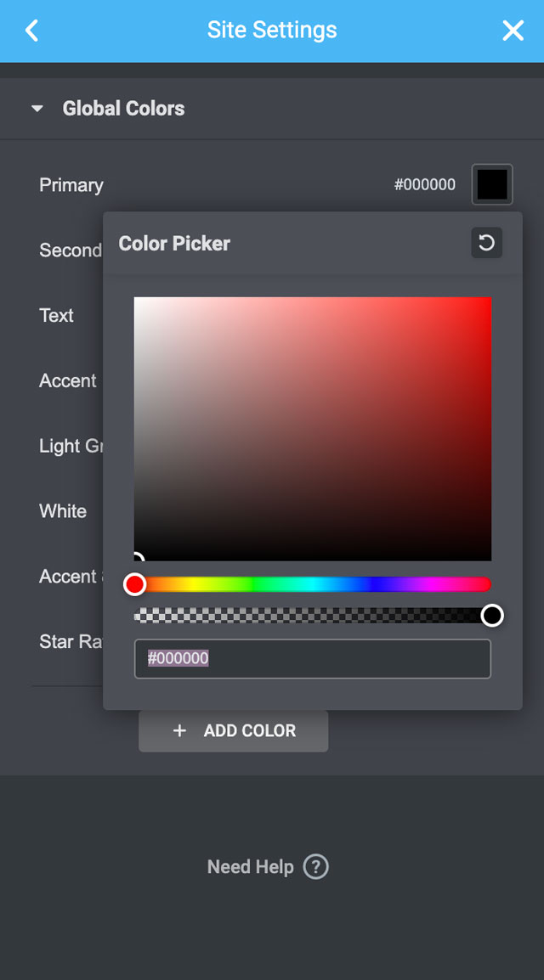Click the hue slider handle
This screenshot has width=544, height=980.
pos(135,584)
